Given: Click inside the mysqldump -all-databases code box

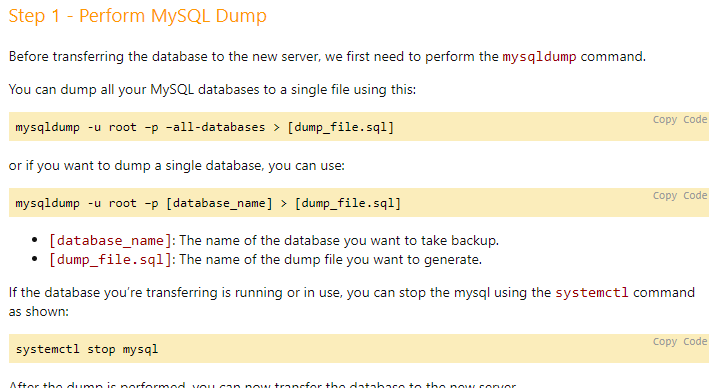Looking at the screenshot, I should click(x=359, y=126).
